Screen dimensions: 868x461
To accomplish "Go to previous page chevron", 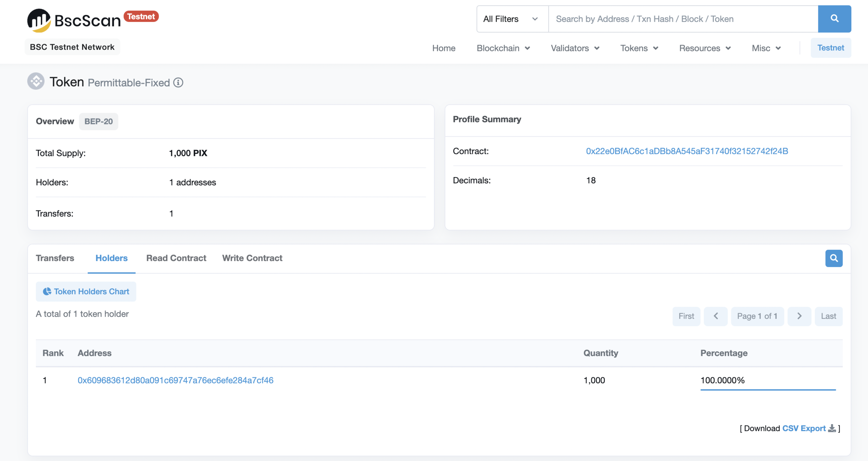I will click(x=716, y=316).
